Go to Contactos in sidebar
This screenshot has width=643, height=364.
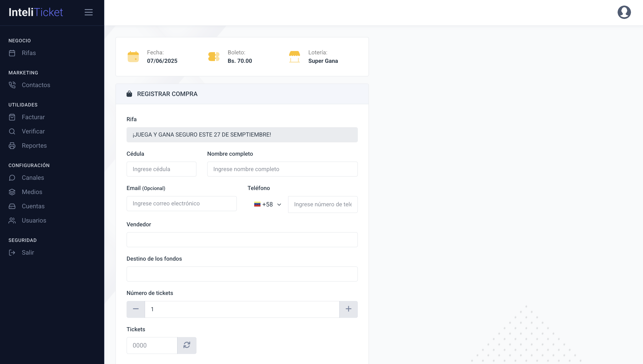36,85
